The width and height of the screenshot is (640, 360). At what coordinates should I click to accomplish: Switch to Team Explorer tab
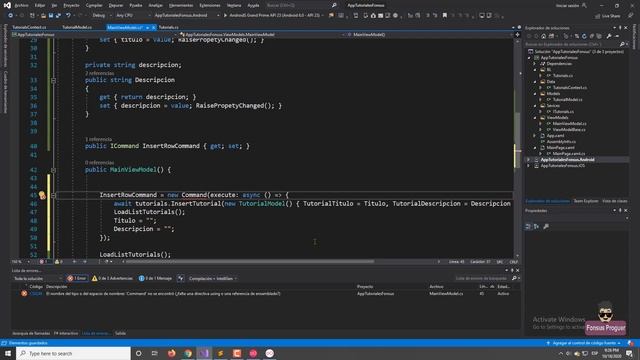click(x=586, y=201)
